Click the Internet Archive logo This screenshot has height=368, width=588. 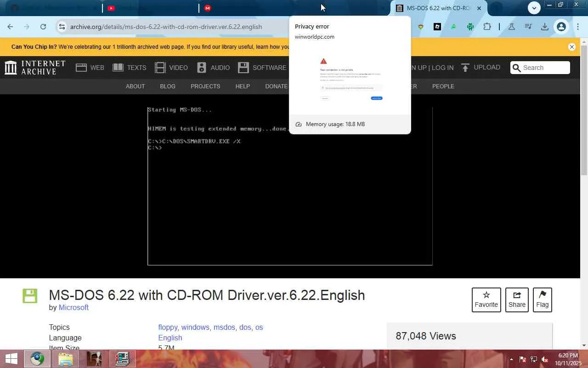pos(35,68)
